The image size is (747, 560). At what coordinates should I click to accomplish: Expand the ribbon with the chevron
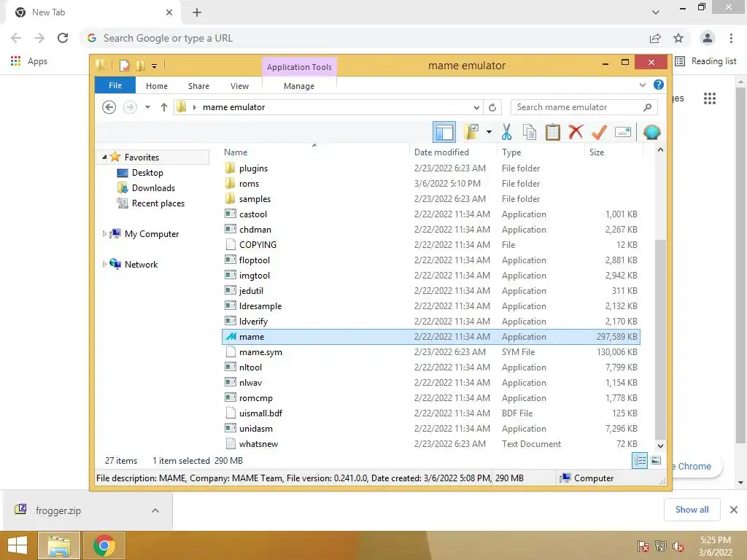click(642, 85)
